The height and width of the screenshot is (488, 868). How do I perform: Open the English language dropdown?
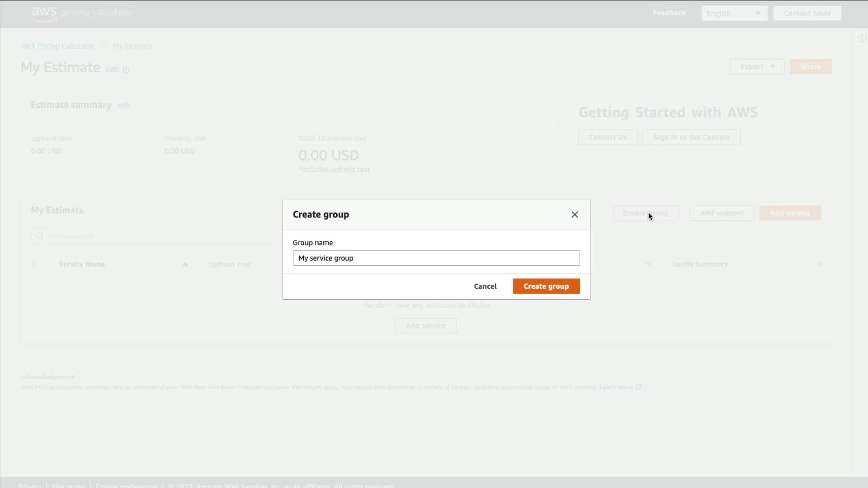734,13
